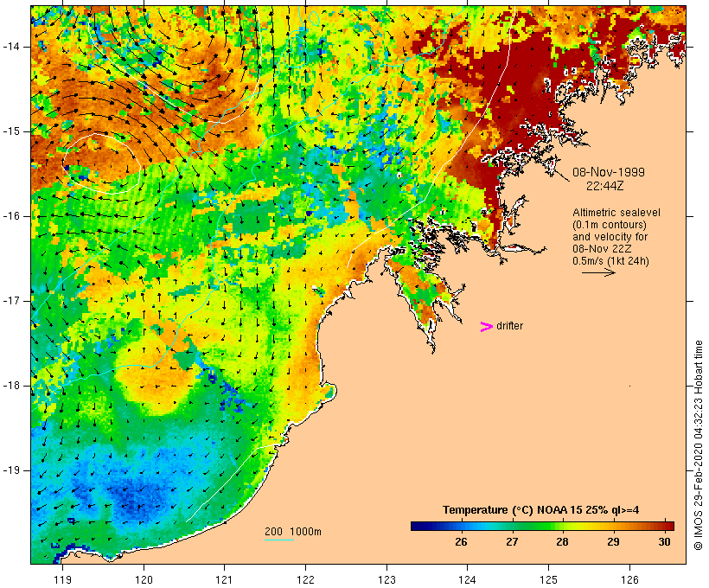Click the longitude axis label '126'
This screenshot has height=588, width=709.
(629, 579)
